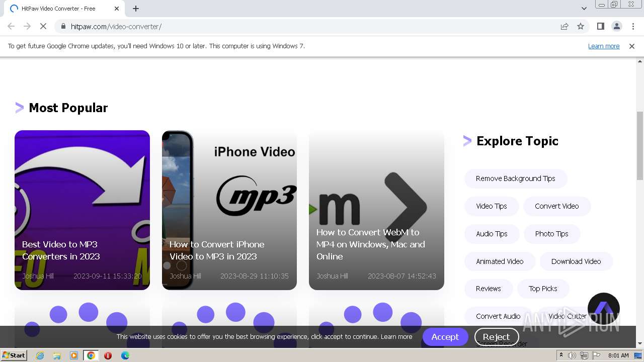This screenshot has width=644, height=362.
Task: Click the page vertical scrollbar thumb
Action: pyautogui.click(x=640, y=146)
